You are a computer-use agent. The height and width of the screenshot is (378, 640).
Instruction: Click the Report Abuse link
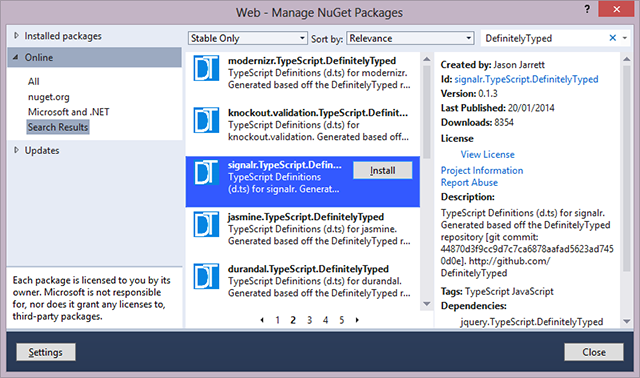[469, 182]
